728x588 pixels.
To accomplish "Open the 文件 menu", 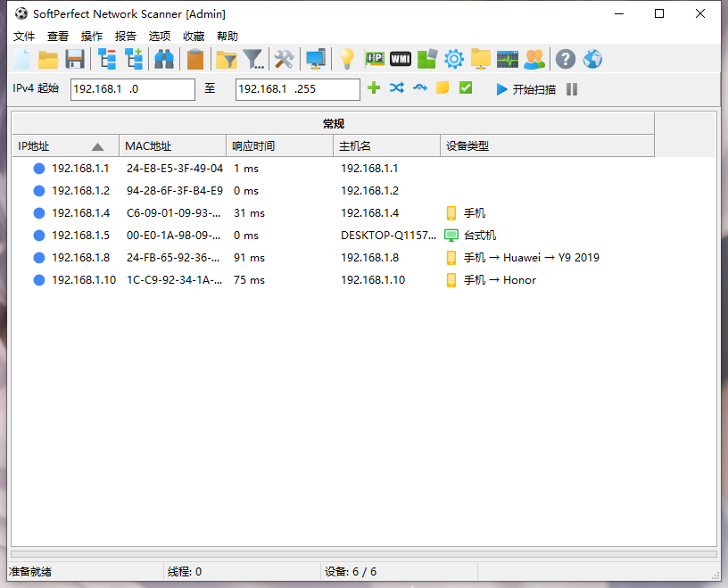I will coord(24,37).
